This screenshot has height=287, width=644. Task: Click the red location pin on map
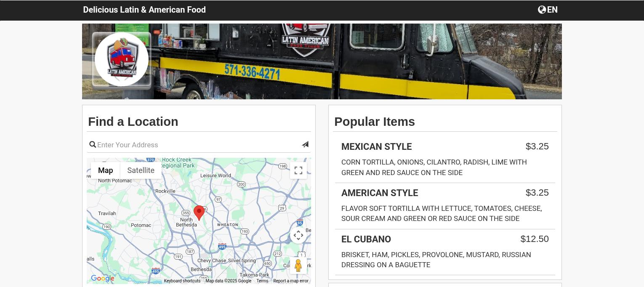pyautogui.click(x=199, y=213)
